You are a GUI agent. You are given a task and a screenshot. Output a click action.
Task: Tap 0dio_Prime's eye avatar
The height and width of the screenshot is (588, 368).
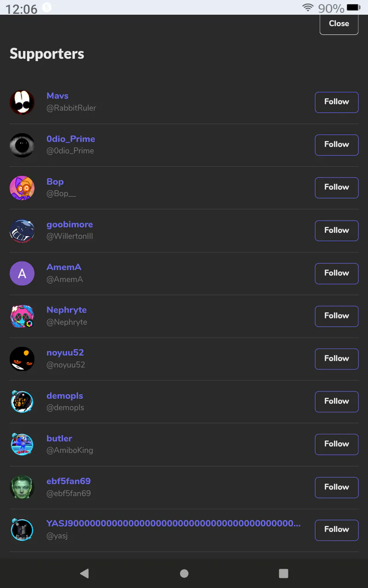point(22,145)
